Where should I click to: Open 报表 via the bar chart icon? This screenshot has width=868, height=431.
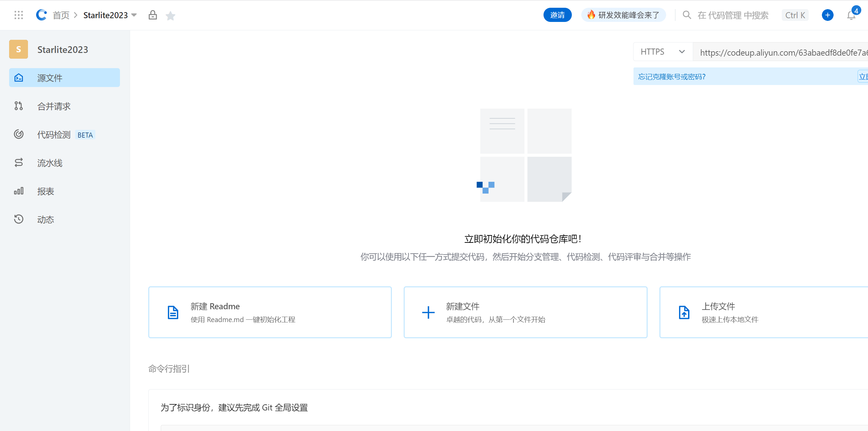[19, 191]
